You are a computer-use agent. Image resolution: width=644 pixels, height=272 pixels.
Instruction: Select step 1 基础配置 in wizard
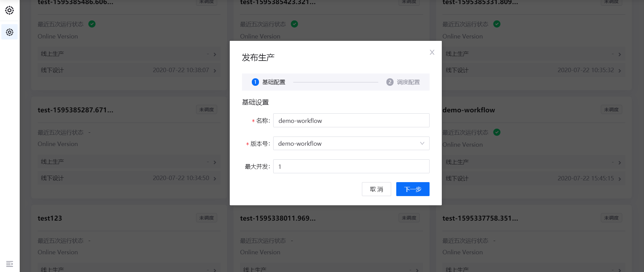click(268, 82)
